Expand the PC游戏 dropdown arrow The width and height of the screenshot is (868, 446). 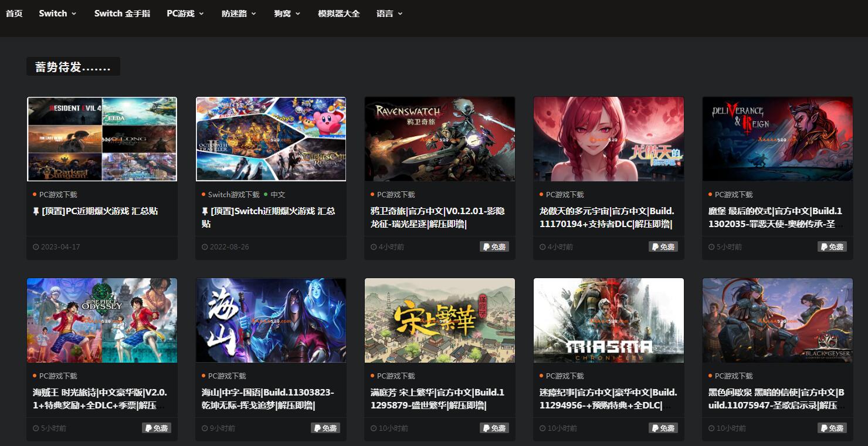201,13
